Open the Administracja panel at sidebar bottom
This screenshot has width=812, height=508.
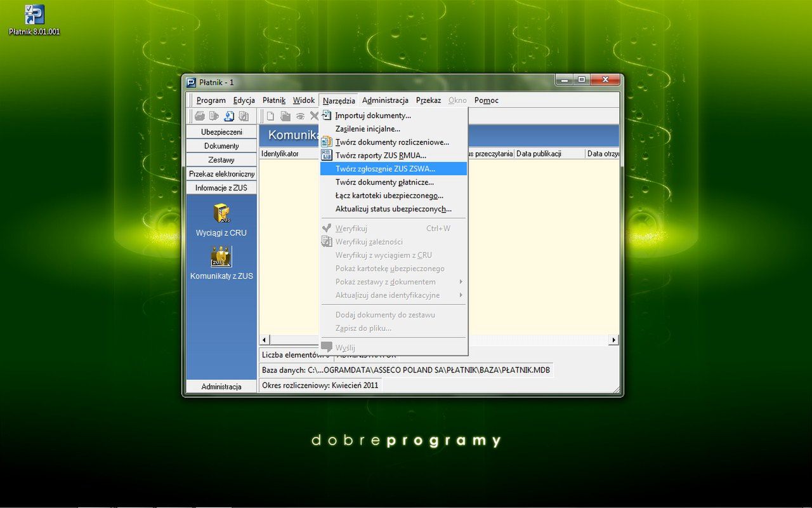221,387
